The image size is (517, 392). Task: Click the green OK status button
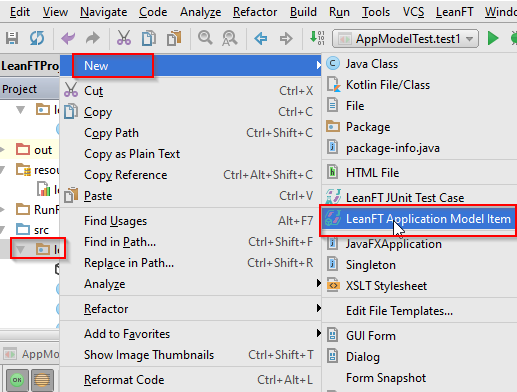pos(17,379)
